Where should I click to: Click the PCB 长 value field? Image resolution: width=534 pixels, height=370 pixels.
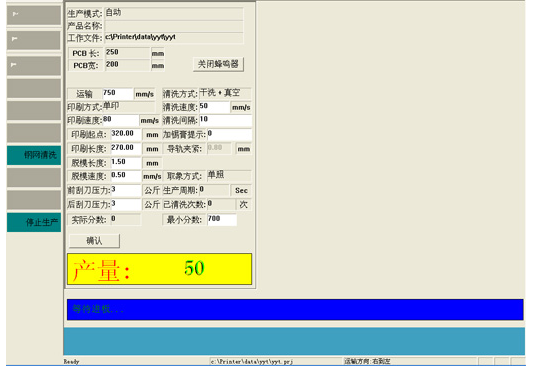pos(127,53)
